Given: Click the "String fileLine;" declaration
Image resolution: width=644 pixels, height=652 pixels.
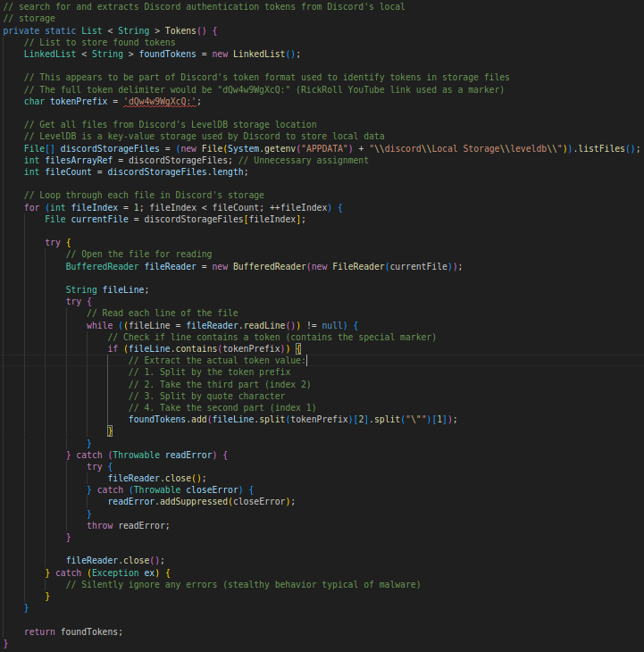Looking at the screenshot, I should pyautogui.click(x=107, y=289).
